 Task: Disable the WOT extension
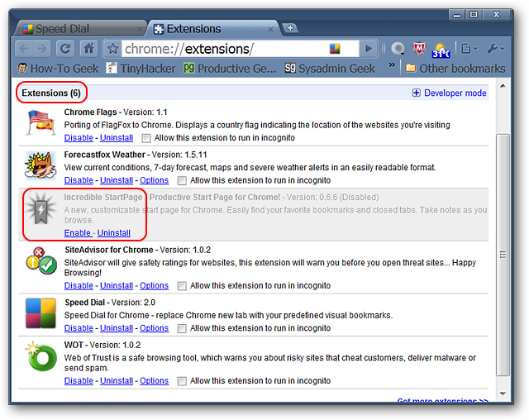click(x=79, y=381)
